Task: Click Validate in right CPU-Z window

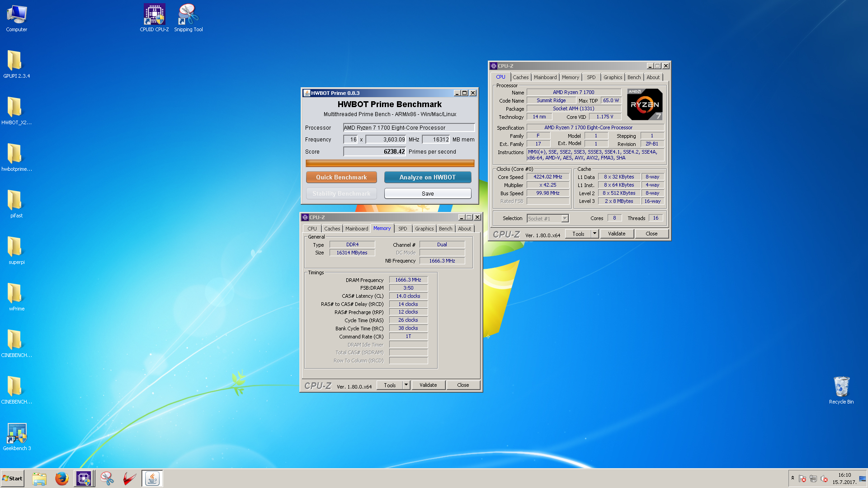Action: click(x=617, y=234)
